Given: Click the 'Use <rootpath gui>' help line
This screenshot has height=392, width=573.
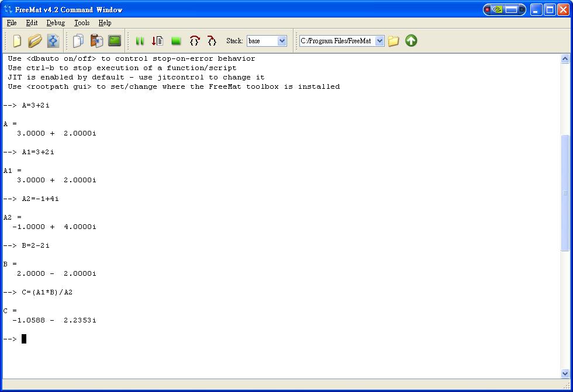Looking at the screenshot, I should 174,87.
